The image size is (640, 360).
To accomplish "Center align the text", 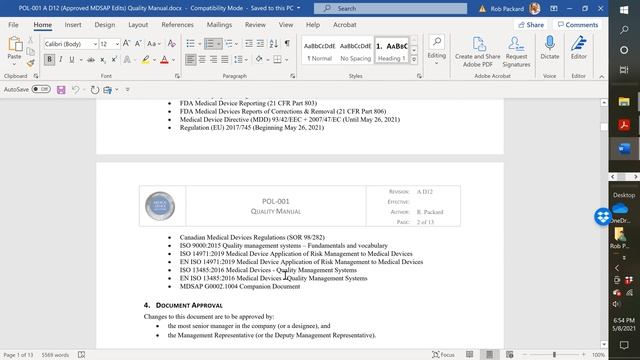I will 202,60.
